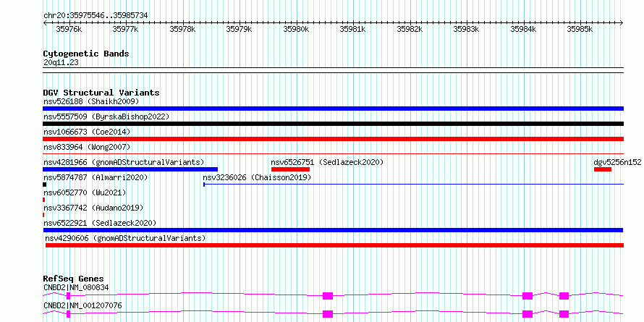This screenshot has height=322, width=644.
Task: Open the nsv6522921 (Sedlazeck2020) label
Action: coord(100,223)
